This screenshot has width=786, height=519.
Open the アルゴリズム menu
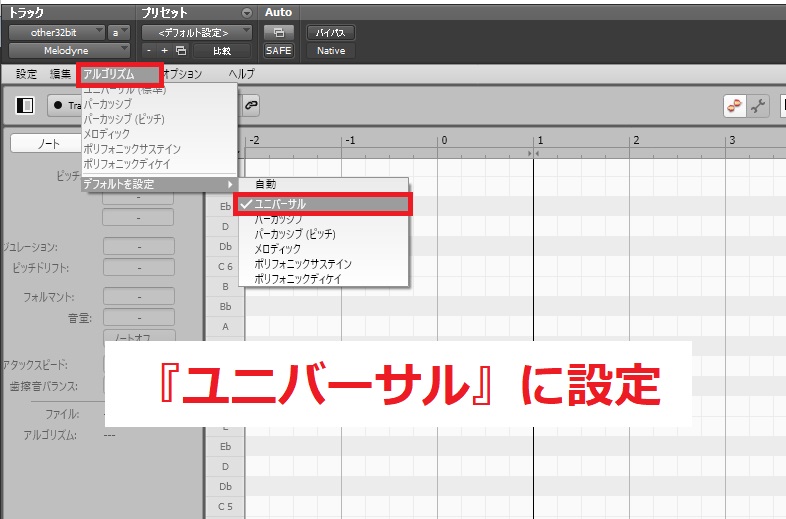(118, 74)
